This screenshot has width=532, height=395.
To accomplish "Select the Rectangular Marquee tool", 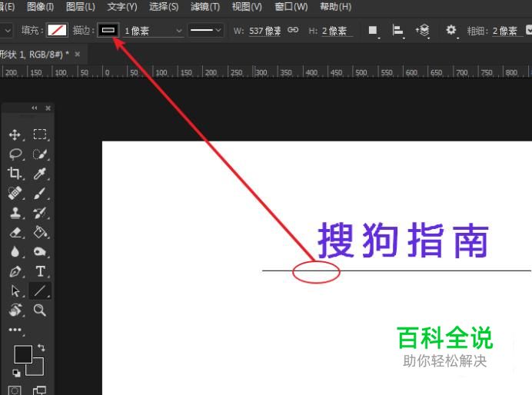I will (40, 134).
